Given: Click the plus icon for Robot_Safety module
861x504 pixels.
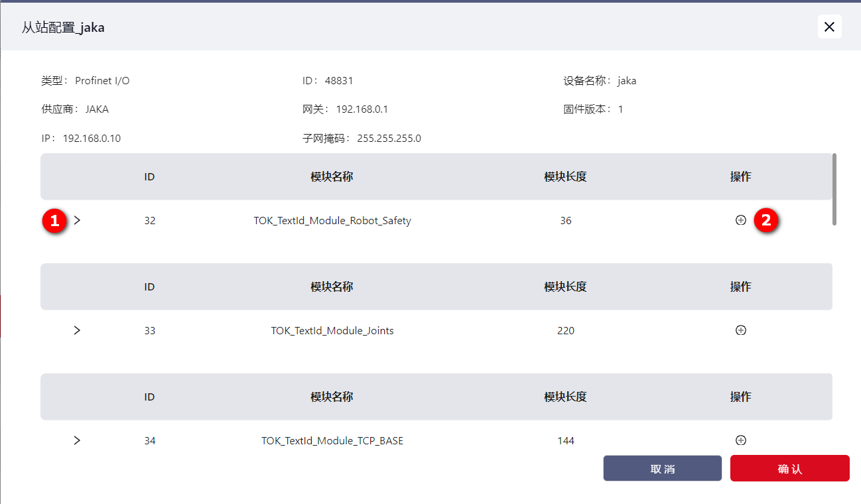Looking at the screenshot, I should (741, 220).
